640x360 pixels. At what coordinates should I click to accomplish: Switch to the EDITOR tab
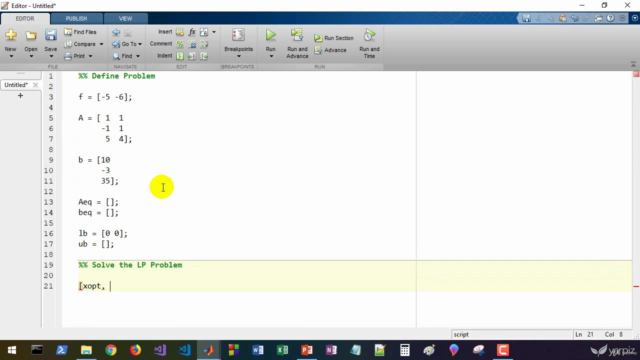point(25,18)
